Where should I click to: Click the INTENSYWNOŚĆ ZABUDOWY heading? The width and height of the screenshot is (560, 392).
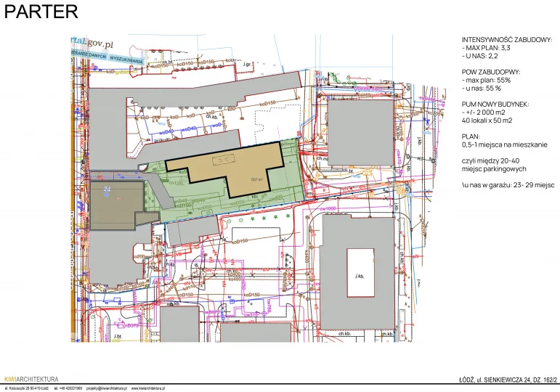[x=507, y=40]
